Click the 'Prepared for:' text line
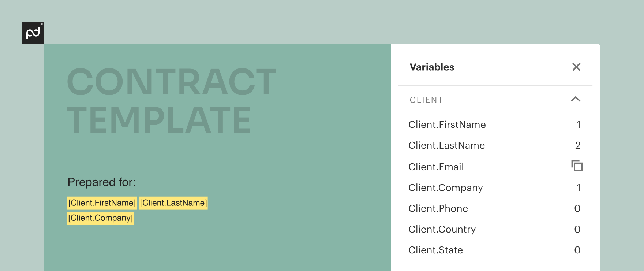This screenshot has height=271, width=644. tap(102, 182)
